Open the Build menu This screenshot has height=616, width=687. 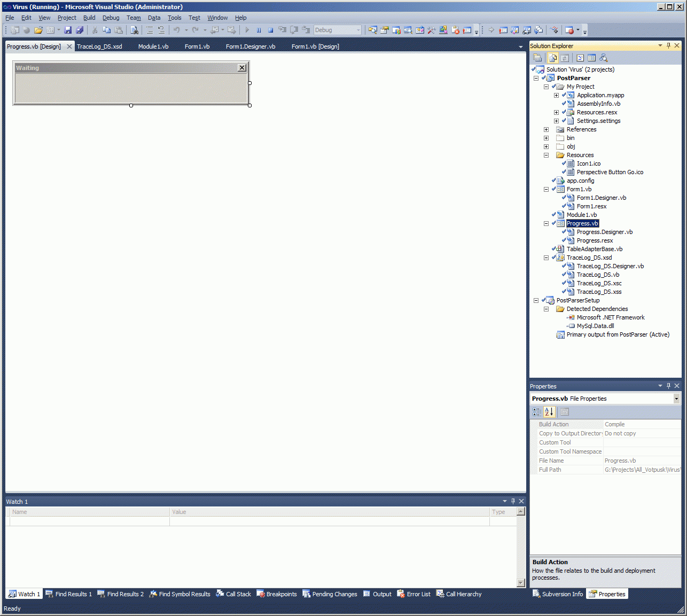point(89,18)
